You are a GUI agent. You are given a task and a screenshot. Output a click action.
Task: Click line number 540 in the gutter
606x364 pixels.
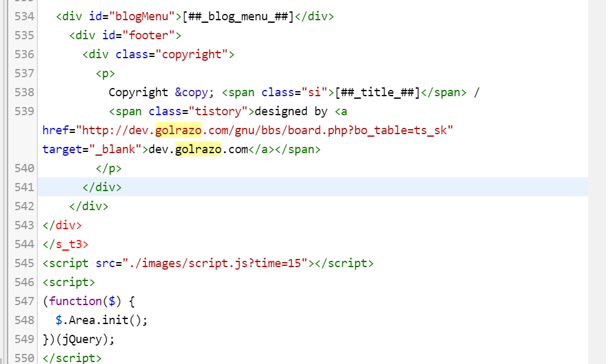pyautogui.click(x=24, y=168)
